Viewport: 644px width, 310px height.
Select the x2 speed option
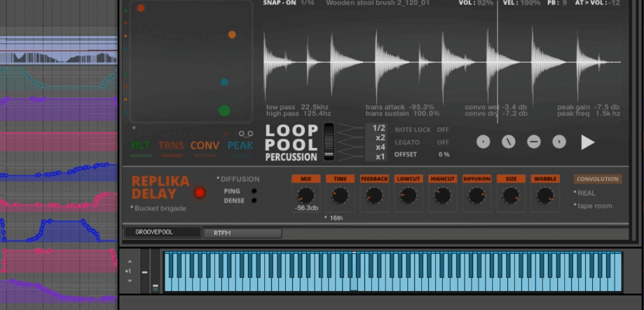click(380, 137)
